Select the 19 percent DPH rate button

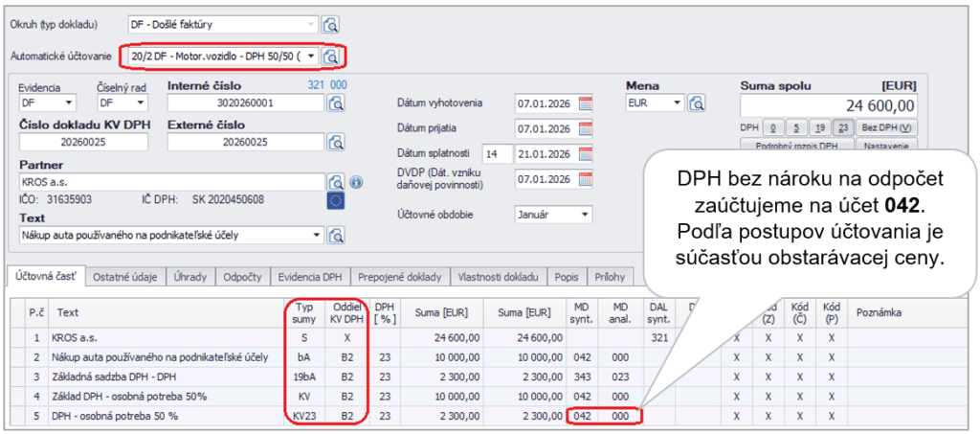point(819,127)
